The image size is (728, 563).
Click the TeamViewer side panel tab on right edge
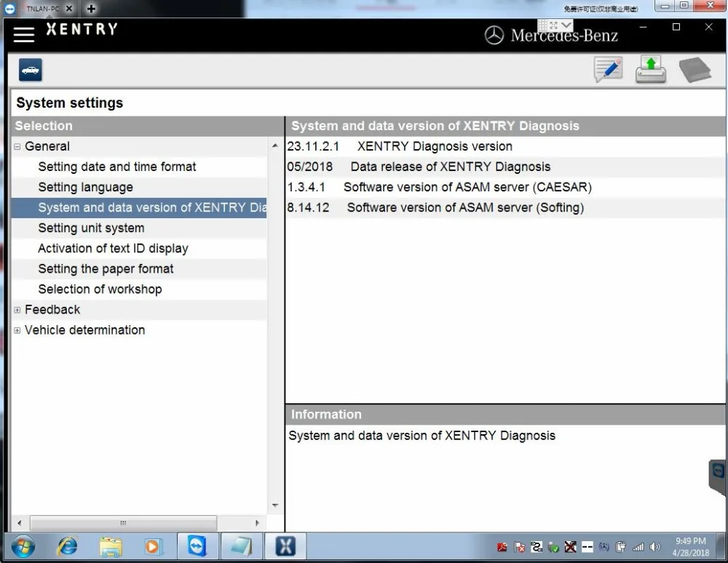click(718, 478)
